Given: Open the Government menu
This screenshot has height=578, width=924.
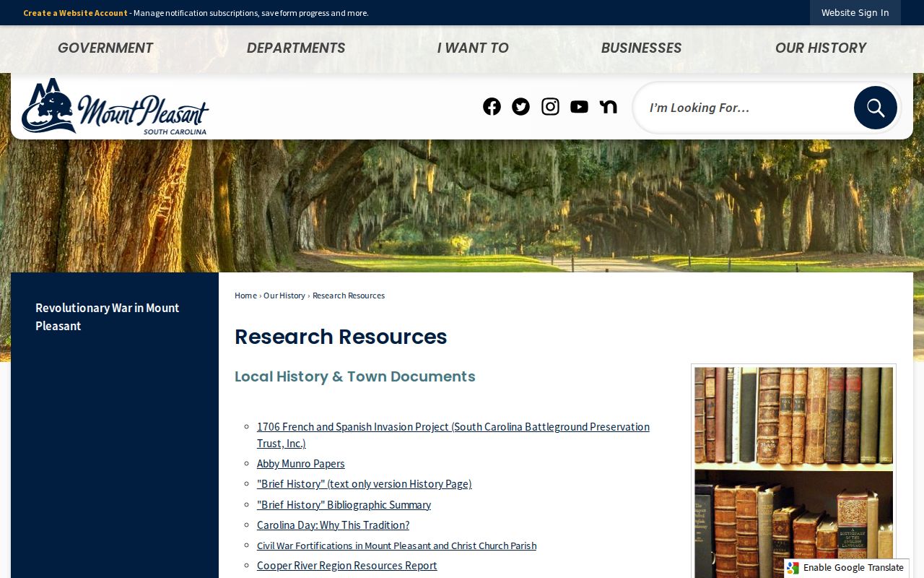Looking at the screenshot, I should (105, 48).
